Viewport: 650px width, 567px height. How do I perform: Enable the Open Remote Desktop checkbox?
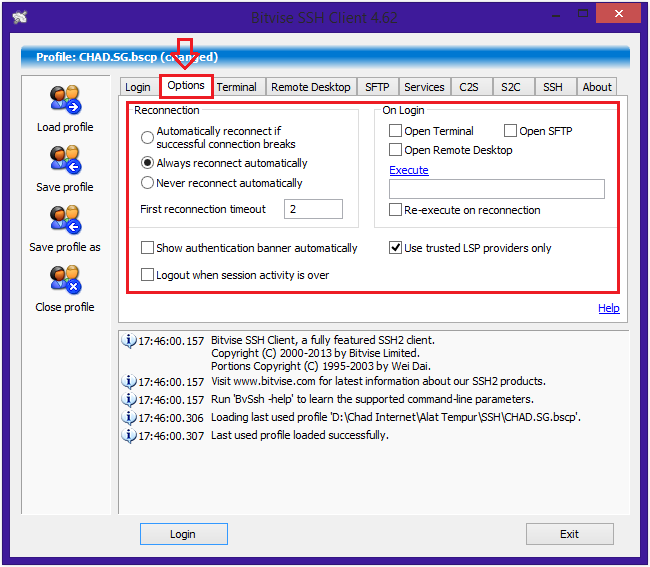[395, 150]
